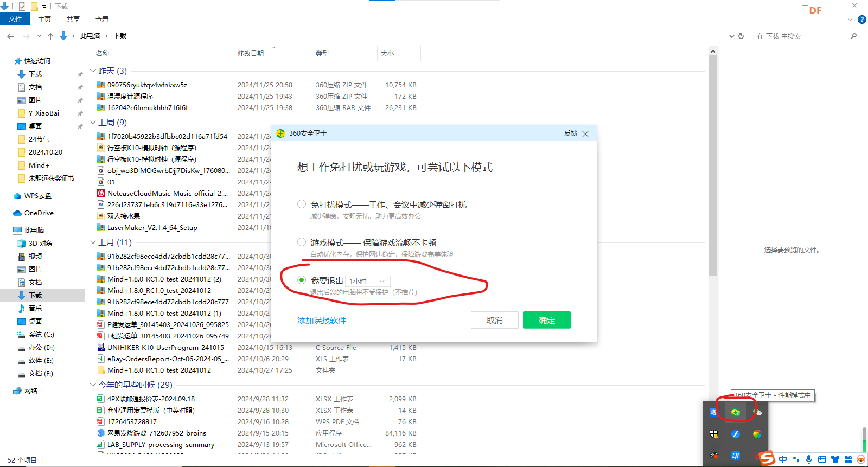This screenshot has width=868, height=467.
Task: Toggle Sogou Chinese input mode 中
Action: pyautogui.click(x=783, y=459)
